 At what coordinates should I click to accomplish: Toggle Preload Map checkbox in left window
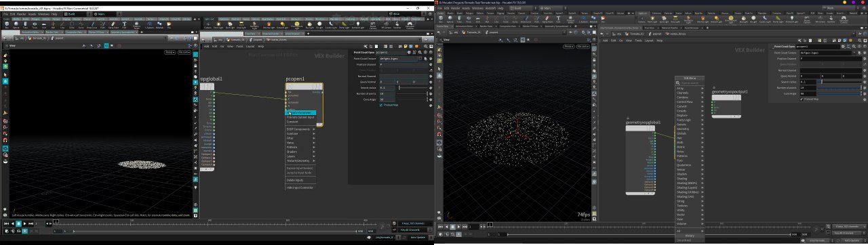point(381,105)
